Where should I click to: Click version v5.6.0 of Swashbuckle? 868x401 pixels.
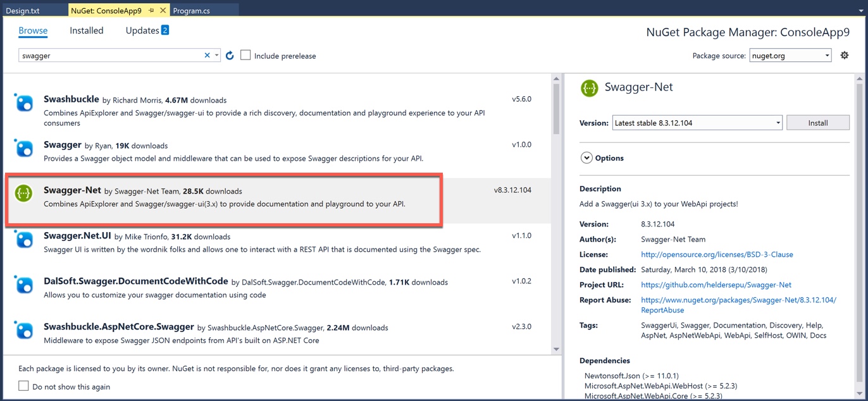521,99
